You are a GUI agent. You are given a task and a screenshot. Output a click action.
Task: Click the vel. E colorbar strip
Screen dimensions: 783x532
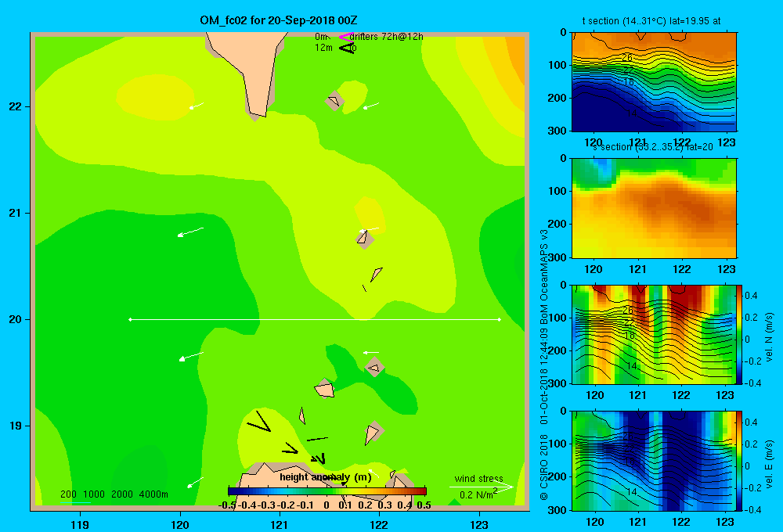pyautogui.click(x=740, y=461)
